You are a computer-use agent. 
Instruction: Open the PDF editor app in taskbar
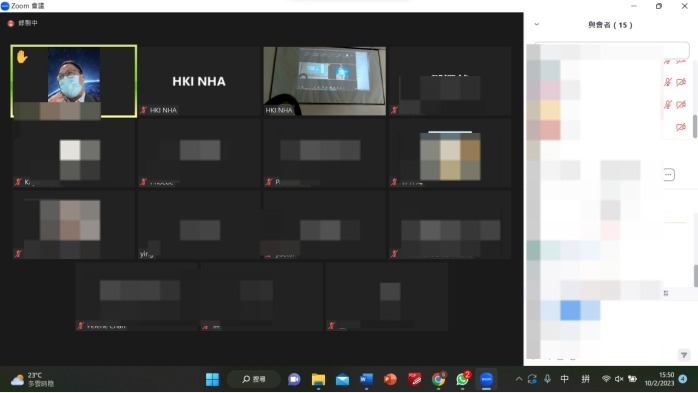click(x=414, y=379)
